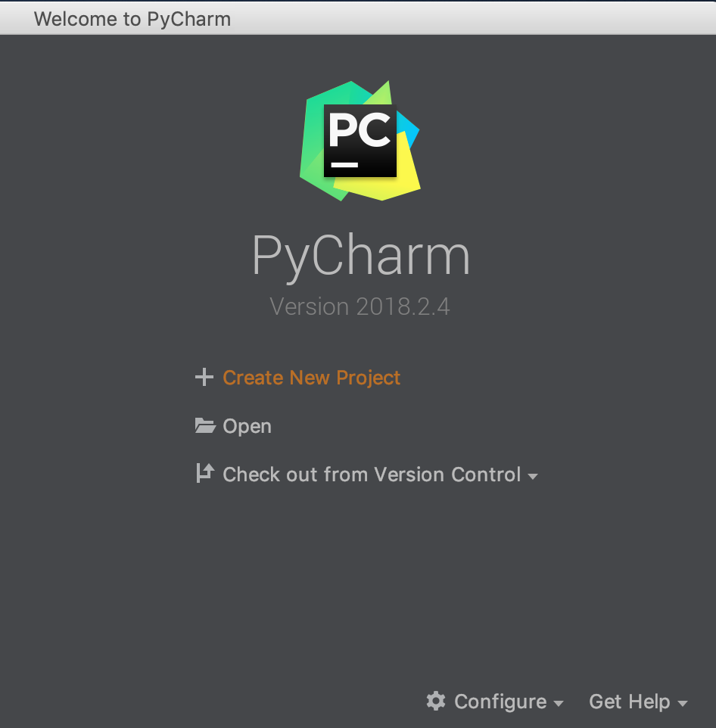
Task: Expand the arrow after Version Control
Action: [533, 476]
